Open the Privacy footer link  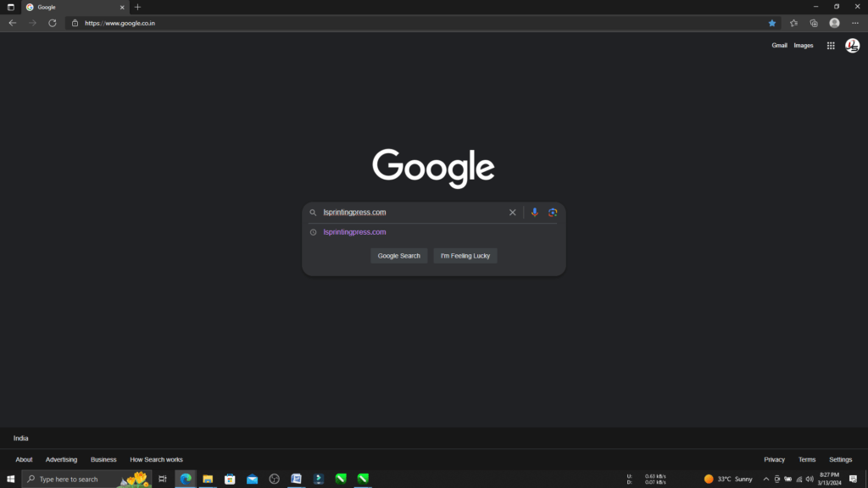click(775, 460)
